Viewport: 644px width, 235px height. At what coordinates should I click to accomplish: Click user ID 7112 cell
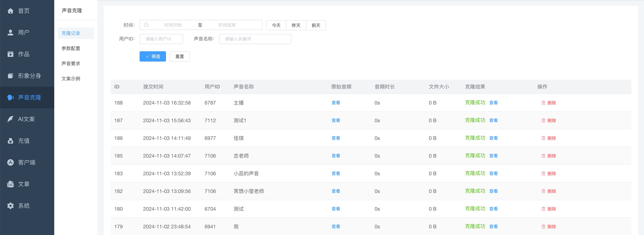(210, 121)
